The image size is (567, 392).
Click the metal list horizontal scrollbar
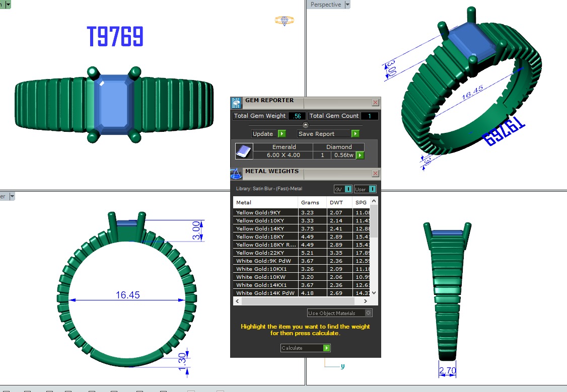tap(302, 301)
